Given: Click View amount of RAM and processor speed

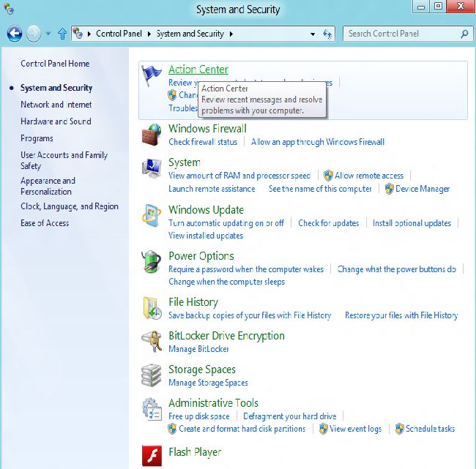Looking at the screenshot, I should pos(239,176).
